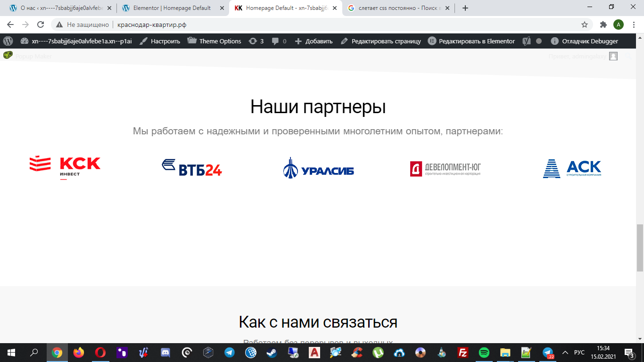Switch to the Elementor | Homepage Default tab

click(173, 8)
